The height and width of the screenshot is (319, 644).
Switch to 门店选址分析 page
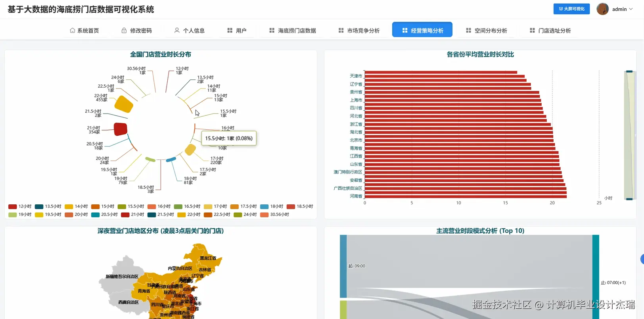(x=550, y=31)
